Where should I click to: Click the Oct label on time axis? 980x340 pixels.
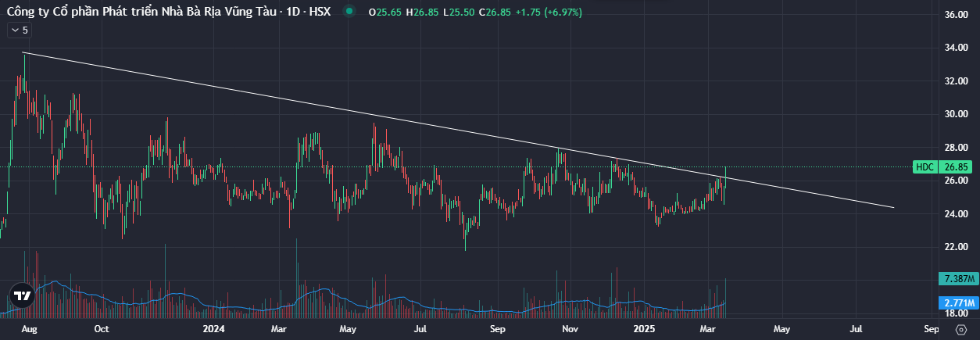102,330
